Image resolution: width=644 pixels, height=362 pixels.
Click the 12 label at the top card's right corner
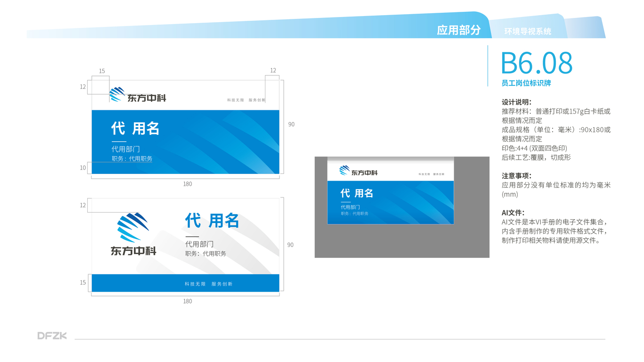point(273,71)
